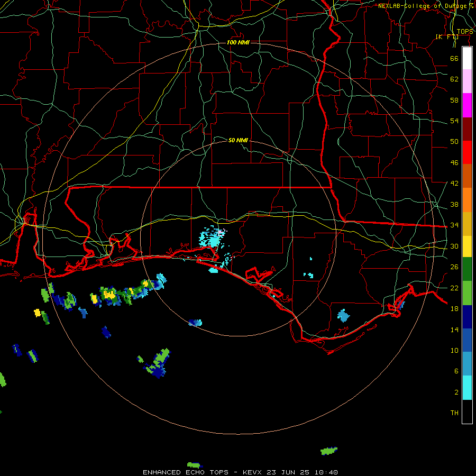This screenshot has width=476, height=476.
Task: Pick the cyan legend swatch
Action: 467,388
